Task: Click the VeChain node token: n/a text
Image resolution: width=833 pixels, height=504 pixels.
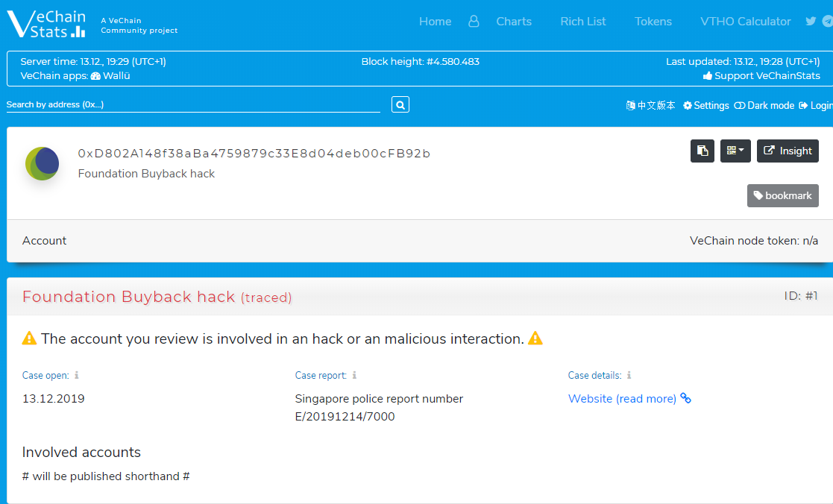Action: [753, 241]
